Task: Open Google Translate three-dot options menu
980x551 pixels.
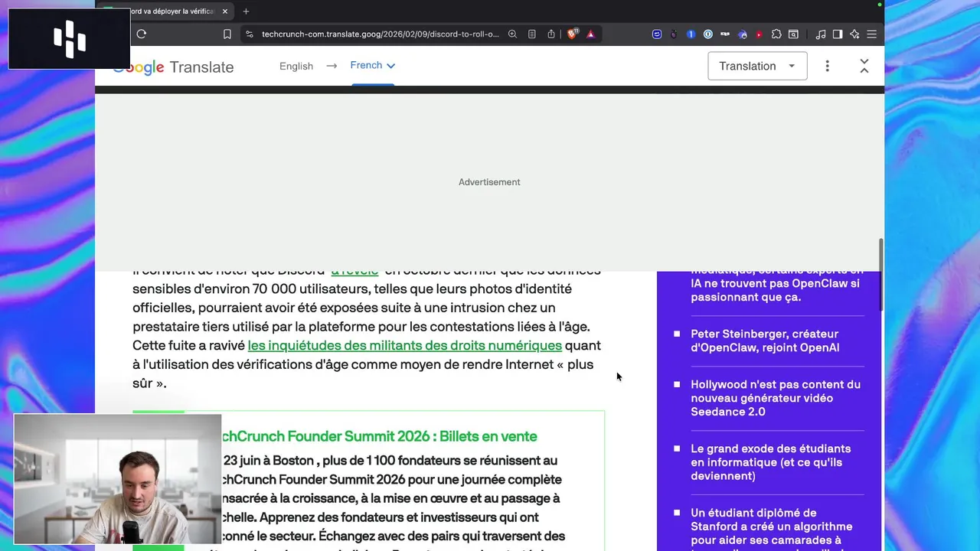Action: pyautogui.click(x=827, y=66)
